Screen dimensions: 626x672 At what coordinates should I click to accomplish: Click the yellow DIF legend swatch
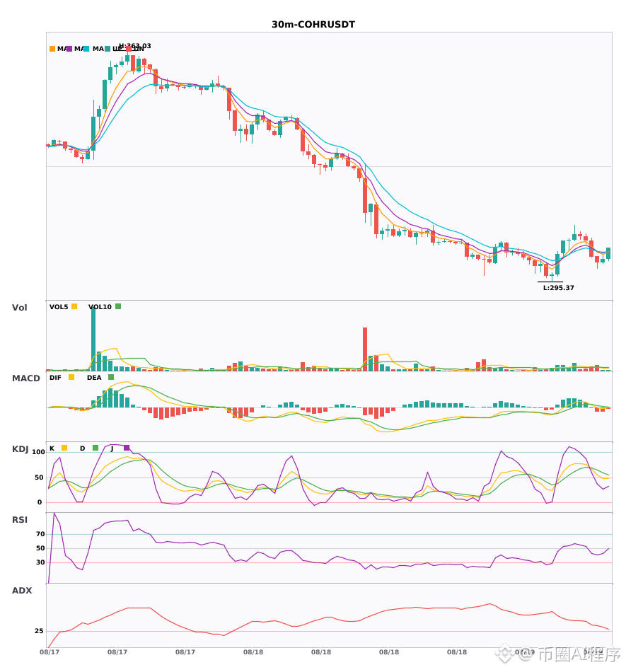coord(71,377)
